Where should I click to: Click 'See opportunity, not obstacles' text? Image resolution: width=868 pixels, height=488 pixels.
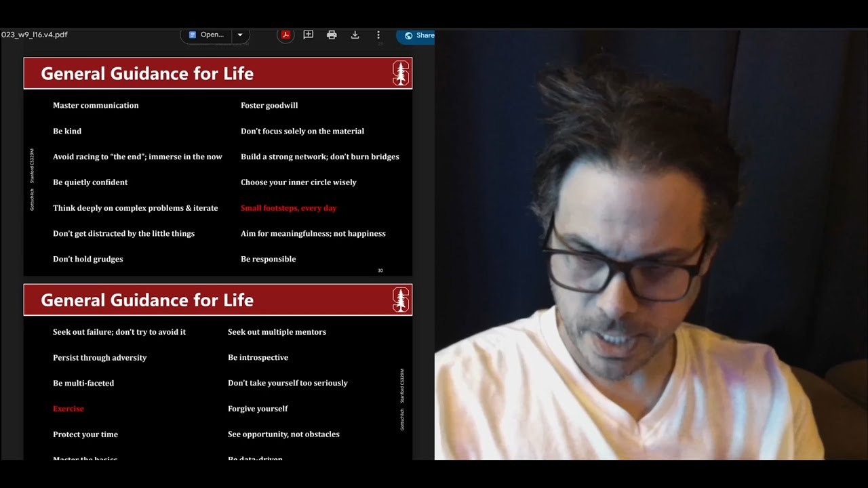283,434
